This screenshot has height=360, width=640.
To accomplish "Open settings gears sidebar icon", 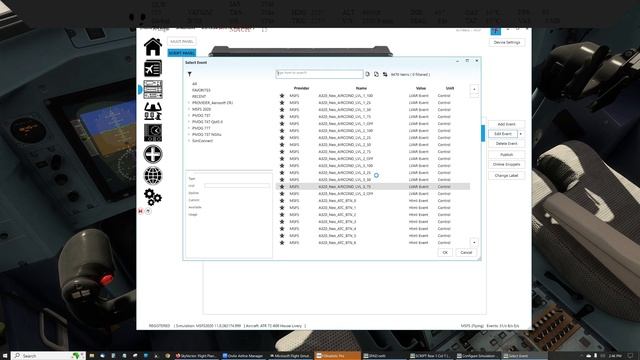I will tap(153, 197).
